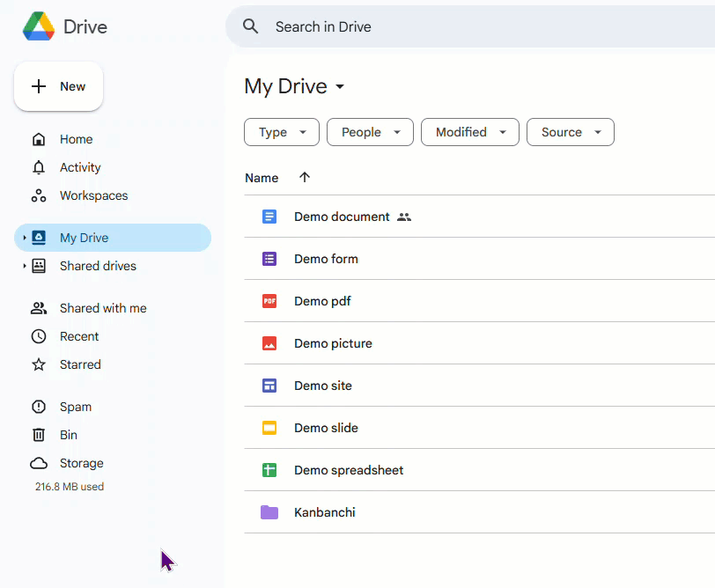Open the My Drive title dropdown arrow
This screenshot has width=715, height=588.
(340, 86)
